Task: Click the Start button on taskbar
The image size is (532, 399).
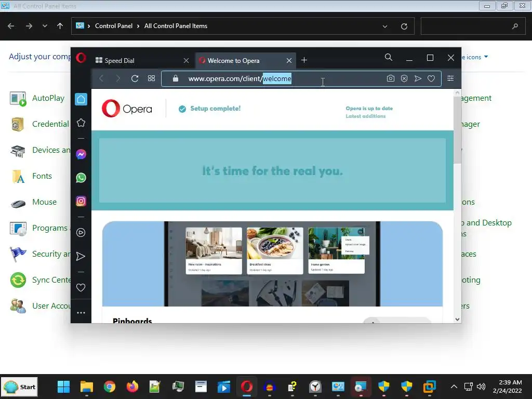Action: point(20,387)
